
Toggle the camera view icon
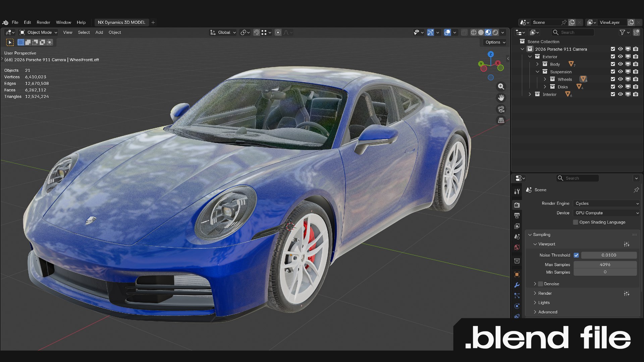point(501,109)
